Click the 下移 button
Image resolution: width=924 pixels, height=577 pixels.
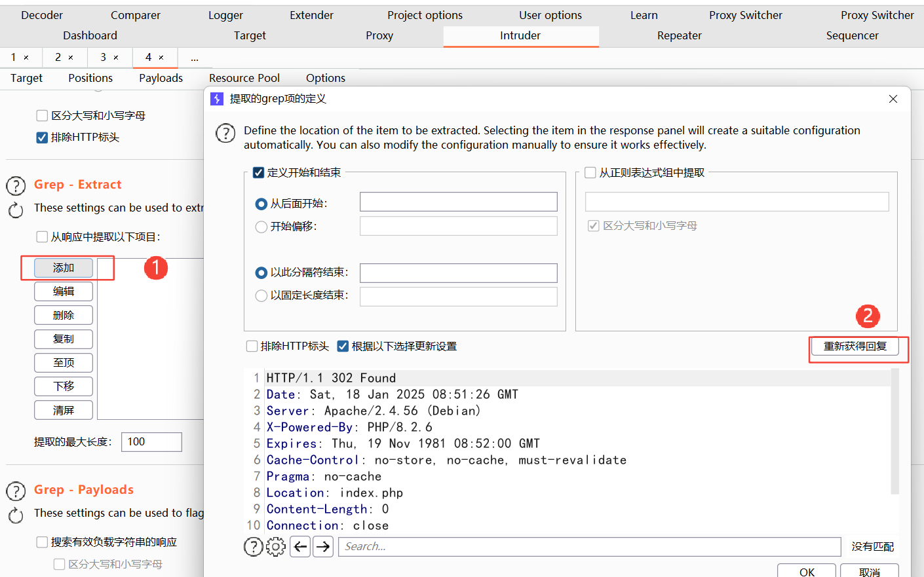click(64, 386)
